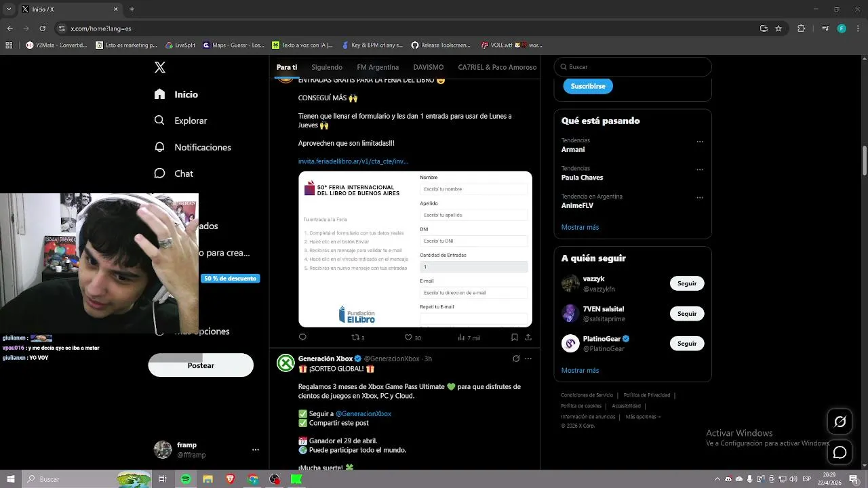Image resolution: width=868 pixels, height=488 pixels.
Task: Click the Buscar search field on X
Action: point(633,67)
